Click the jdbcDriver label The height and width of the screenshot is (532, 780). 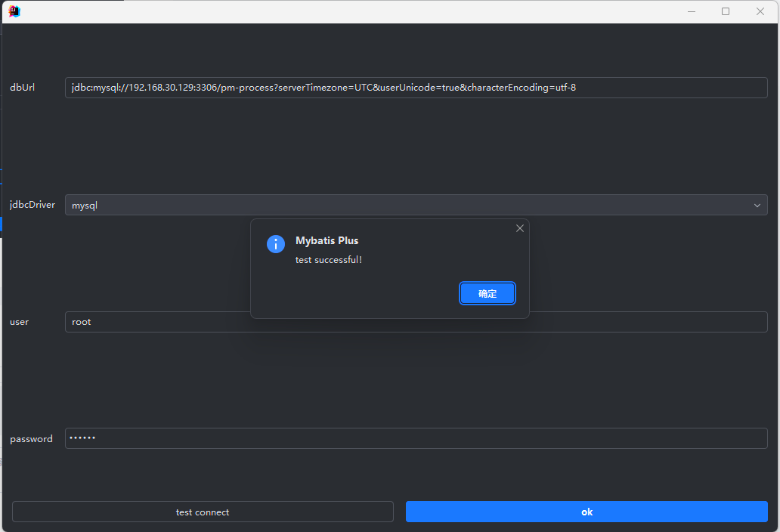click(x=32, y=205)
